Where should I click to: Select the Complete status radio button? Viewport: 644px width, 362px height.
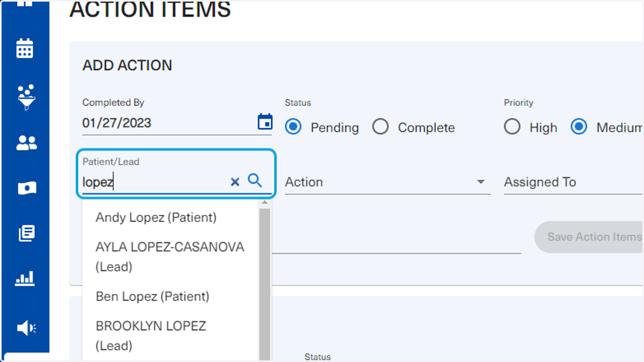pyautogui.click(x=380, y=127)
